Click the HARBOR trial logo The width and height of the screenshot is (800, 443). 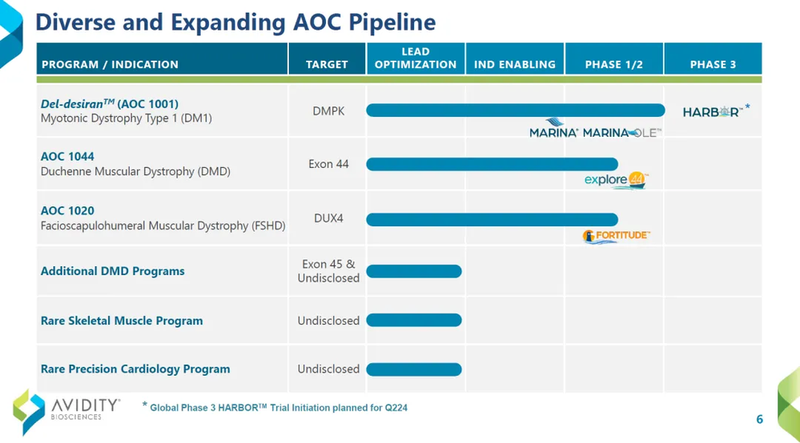713,111
